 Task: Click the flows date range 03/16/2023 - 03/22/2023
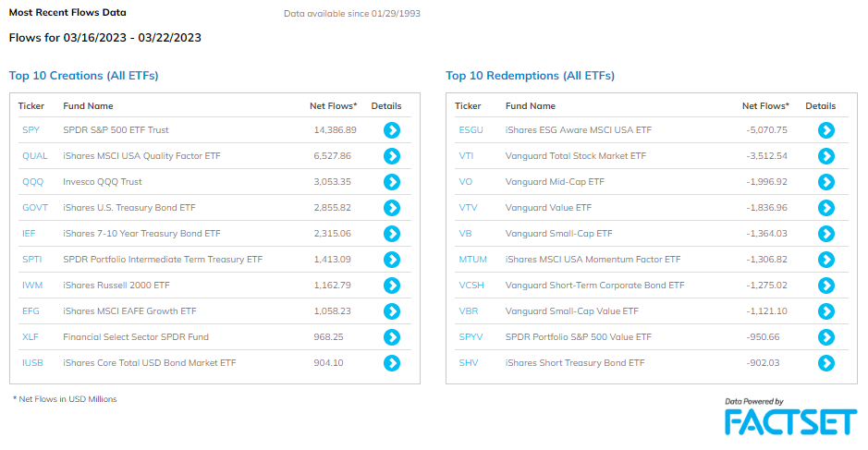132,38
